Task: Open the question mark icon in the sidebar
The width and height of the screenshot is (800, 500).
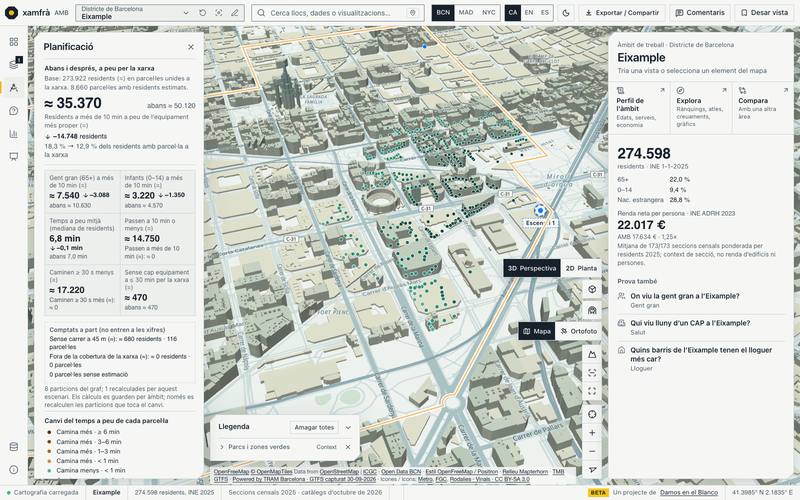Action: coord(14,111)
